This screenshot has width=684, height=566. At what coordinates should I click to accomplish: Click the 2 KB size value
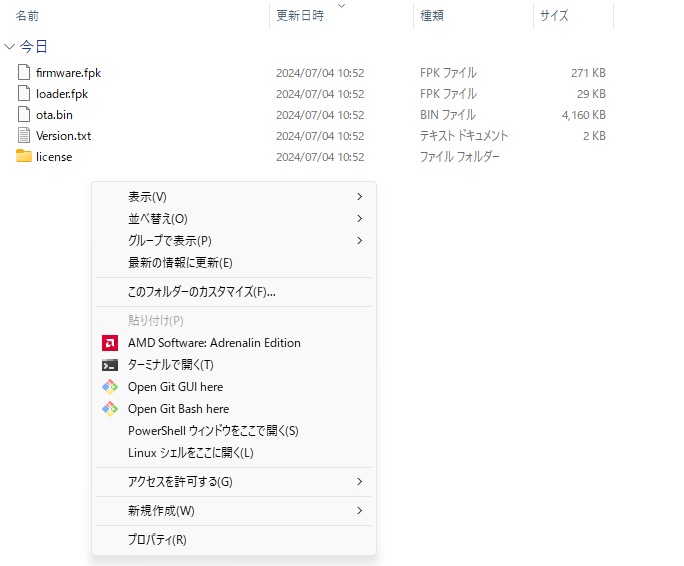595,136
